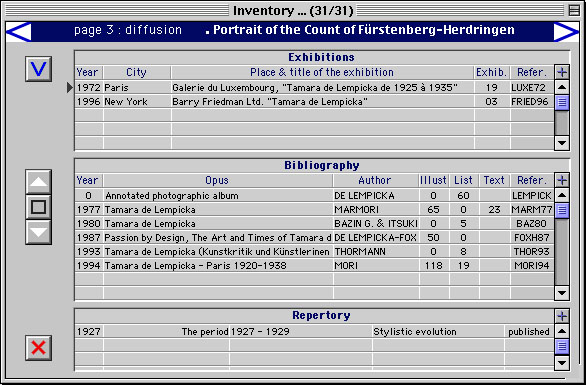Image resolution: width=586 pixels, height=385 pixels.
Task: Click the Opus column header
Action: pyautogui.click(x=217, y=180)
